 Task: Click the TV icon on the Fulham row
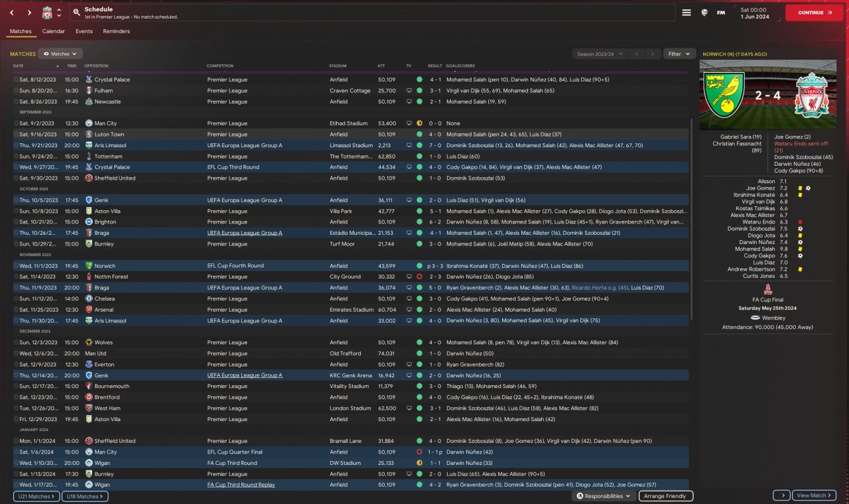pos(409,91)
